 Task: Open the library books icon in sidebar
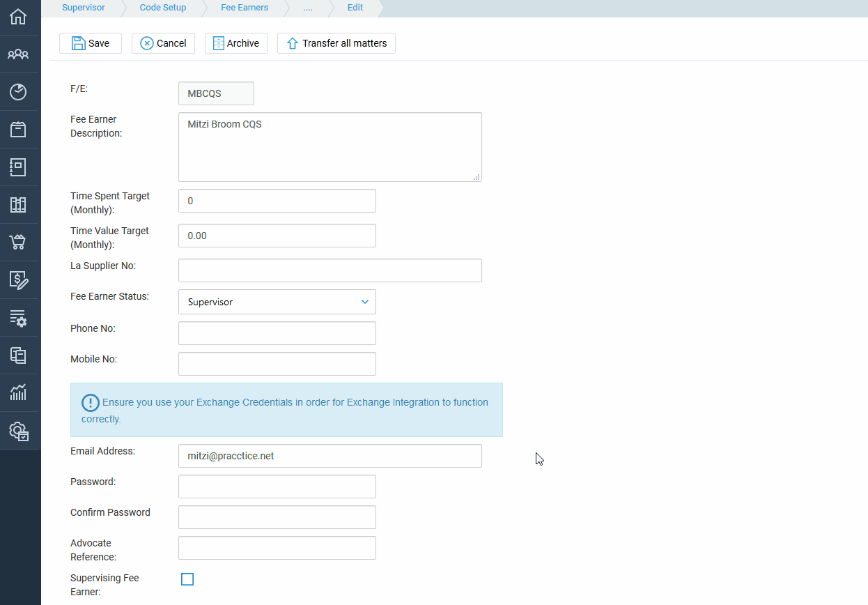(18, 205)
